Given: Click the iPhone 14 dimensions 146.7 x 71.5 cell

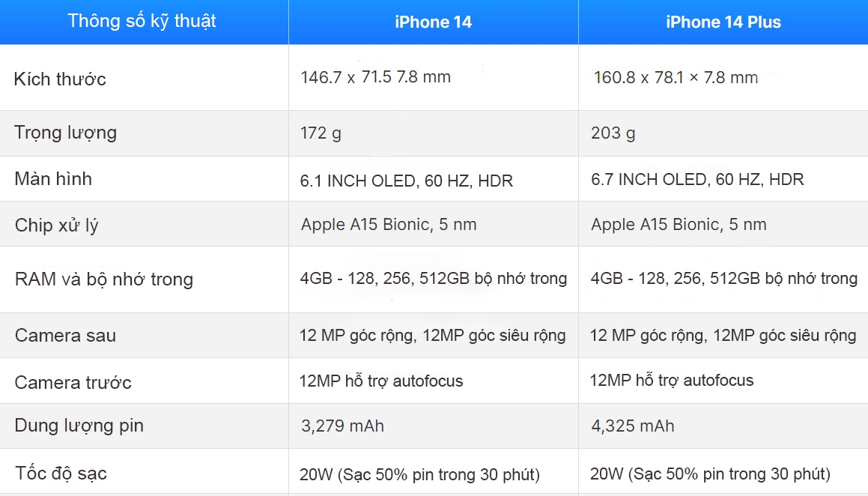Looking at the screenshot, I should (375, 77).
